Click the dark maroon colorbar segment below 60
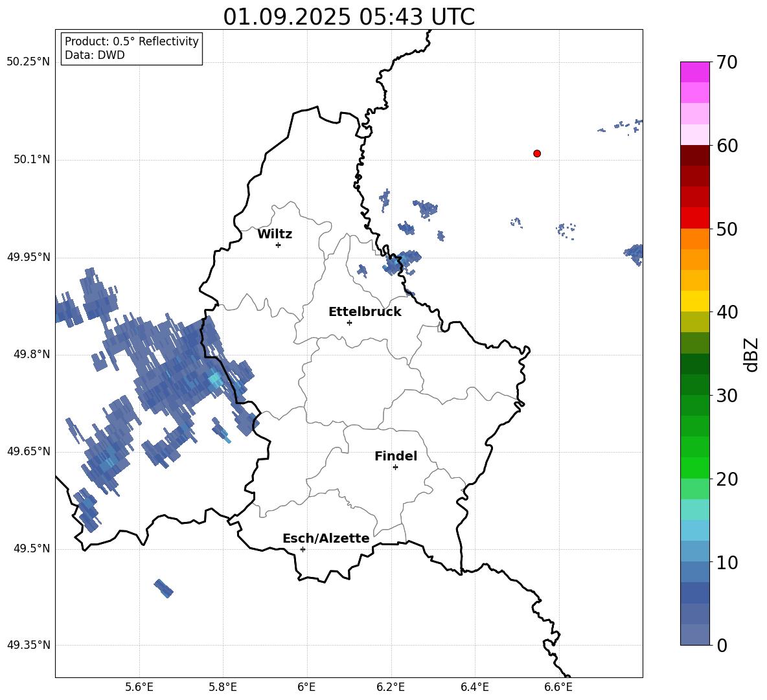Image resolution: width=767 pixels, height=700 pixels. 694,155
